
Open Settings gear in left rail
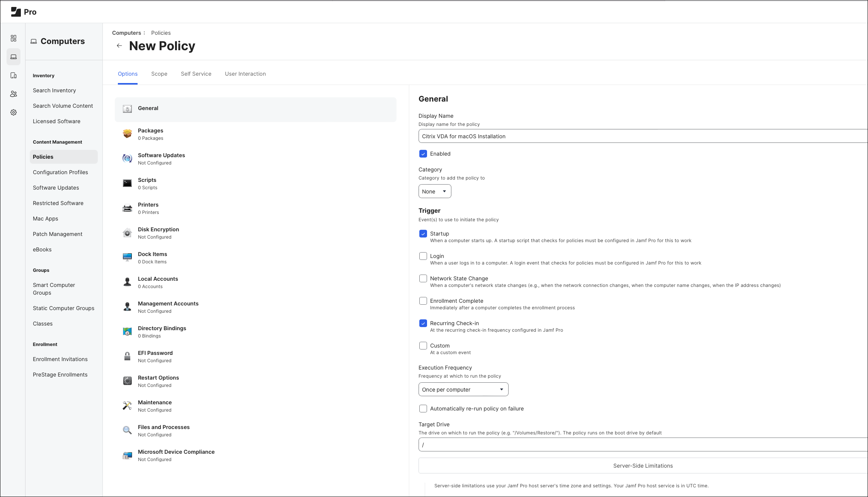click(14, 112)
